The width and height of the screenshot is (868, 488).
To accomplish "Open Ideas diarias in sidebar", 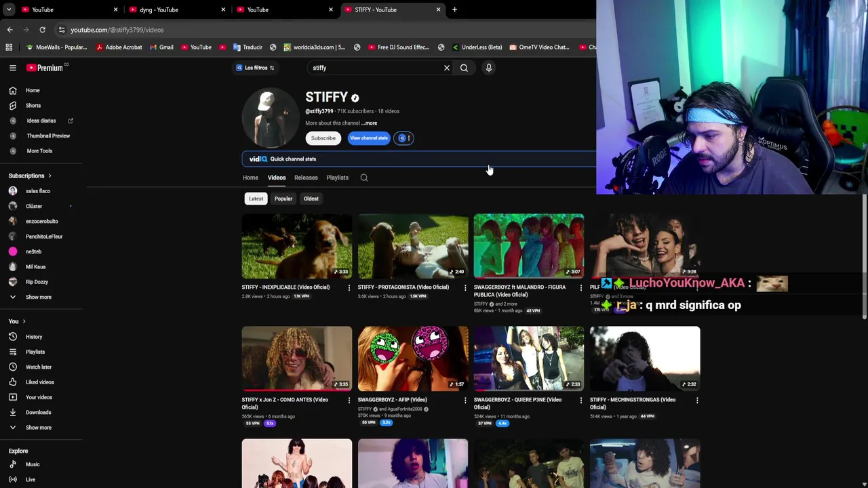I will 41,121.
